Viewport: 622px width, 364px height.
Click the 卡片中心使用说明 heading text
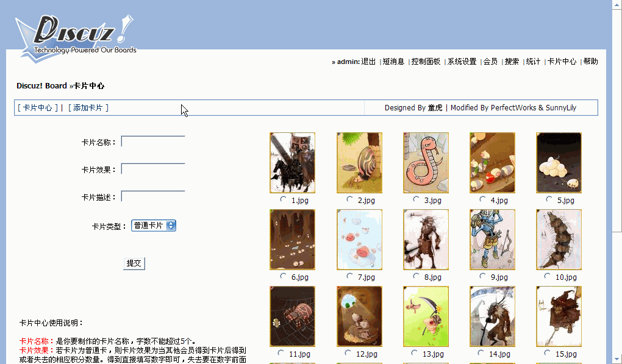click(x=52, y=323)
